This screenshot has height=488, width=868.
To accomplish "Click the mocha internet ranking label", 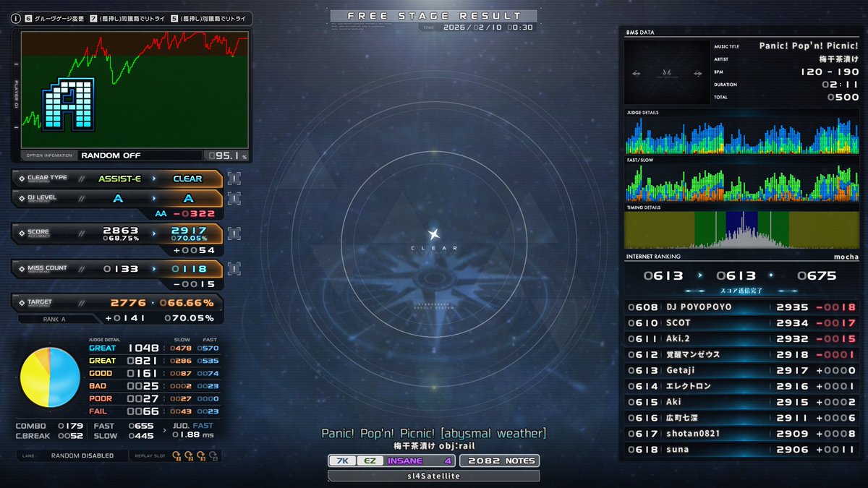I will pyautogui.click(x=846, y=257).
